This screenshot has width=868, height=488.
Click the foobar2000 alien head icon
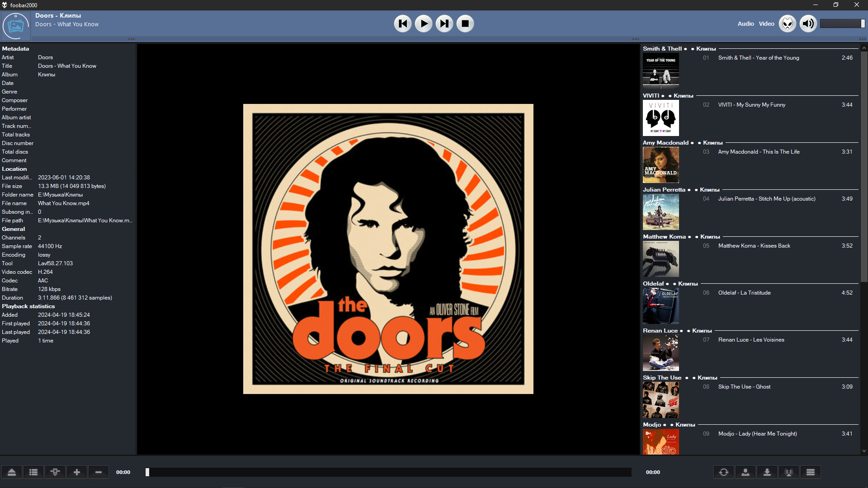pyautogui.click(x=787, y=23)
